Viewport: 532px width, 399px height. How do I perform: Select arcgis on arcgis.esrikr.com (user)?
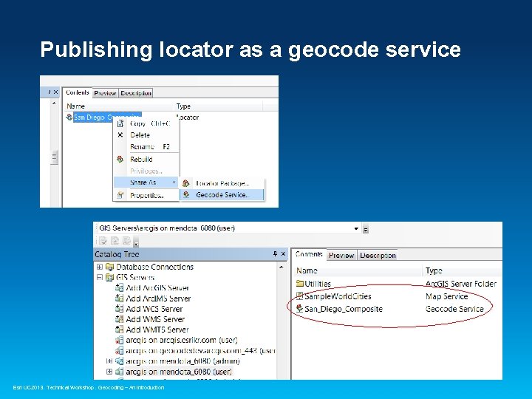[x=182, y=340]
